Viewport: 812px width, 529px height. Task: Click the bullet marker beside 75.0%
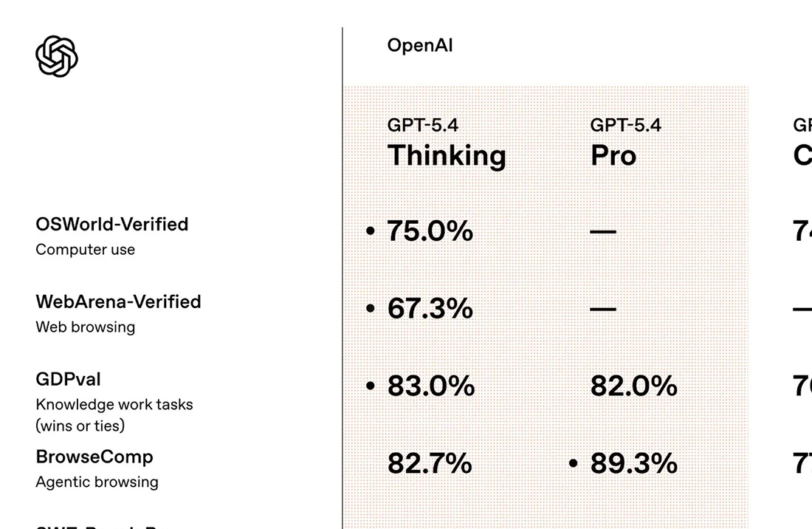coord(371,231)
